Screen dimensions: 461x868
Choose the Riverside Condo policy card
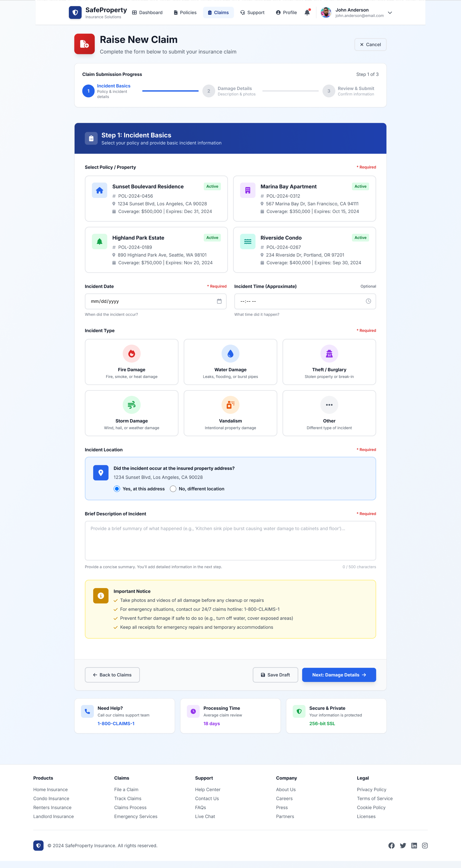pos(305,250)
